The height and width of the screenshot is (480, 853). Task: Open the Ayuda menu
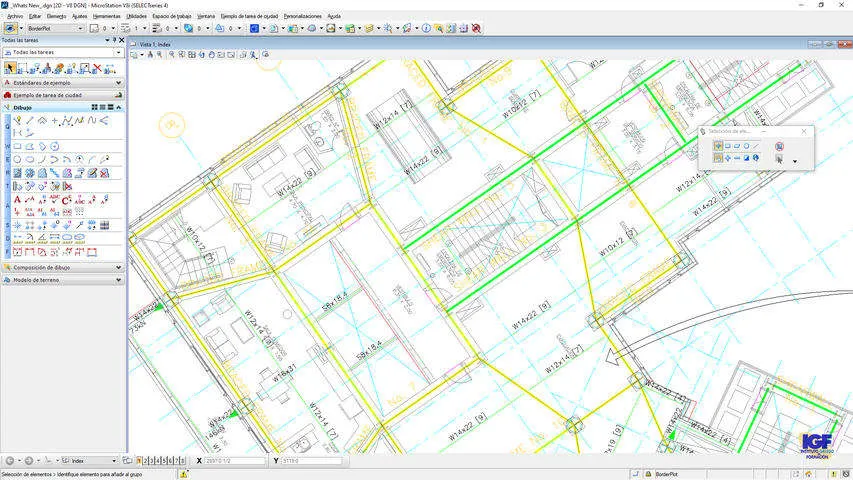(x=333, y=16)
